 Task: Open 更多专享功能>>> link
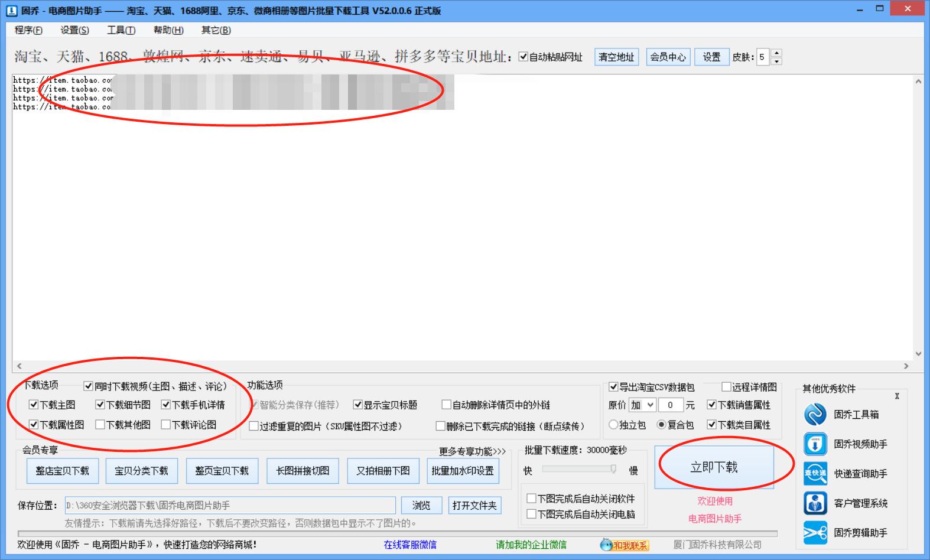pyautogui.click(x=472, y=451)
